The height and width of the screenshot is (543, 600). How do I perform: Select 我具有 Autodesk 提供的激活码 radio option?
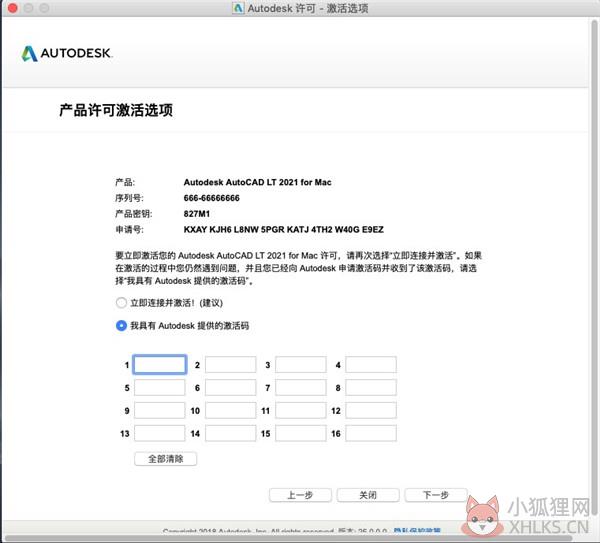(121, 326)
